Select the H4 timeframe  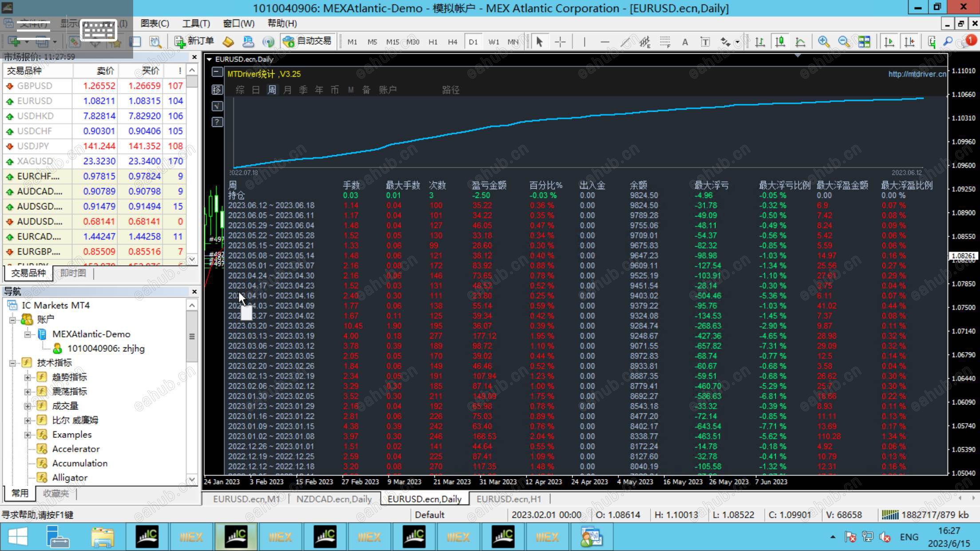[452, 42]
